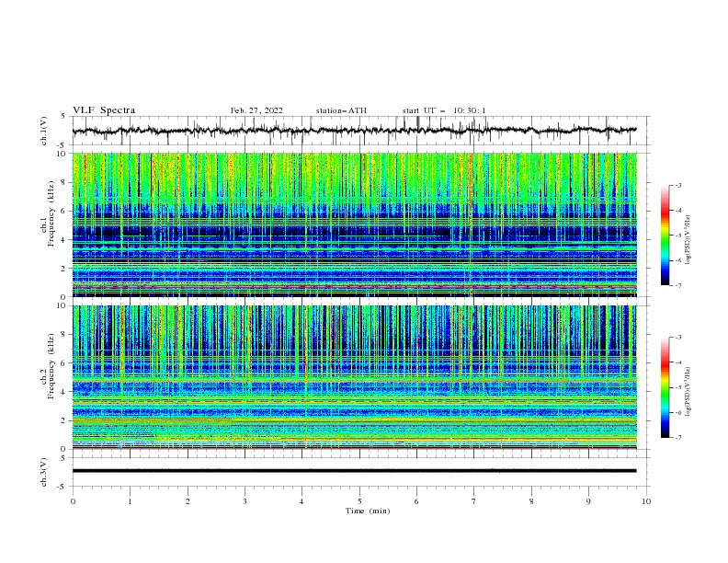Click the ch.2 spectrogram color scale bar
This screenshot has height=563, width=728.
click(665, 387)
